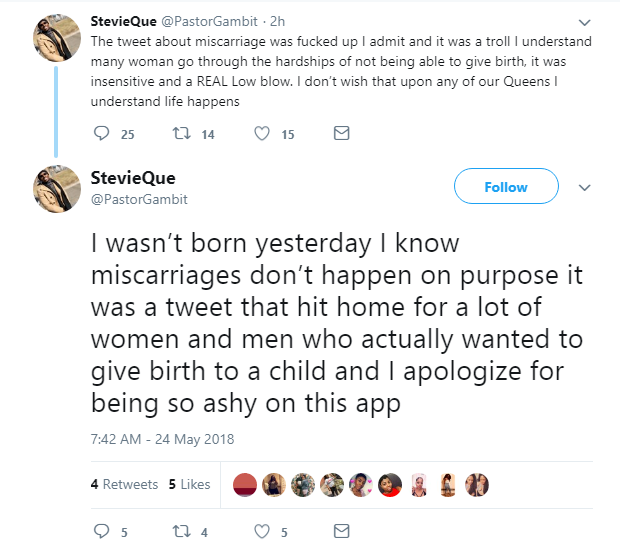This screenshot has height=555, width=620.
Task: Click StevieQue's avatar on the main tweet
Action: pos(57,189)
